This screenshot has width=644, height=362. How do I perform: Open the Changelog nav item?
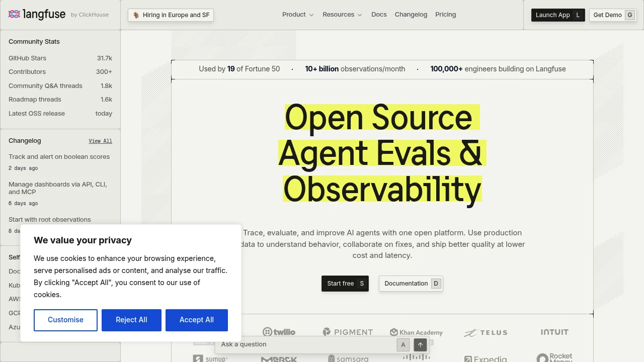[411, 15]
